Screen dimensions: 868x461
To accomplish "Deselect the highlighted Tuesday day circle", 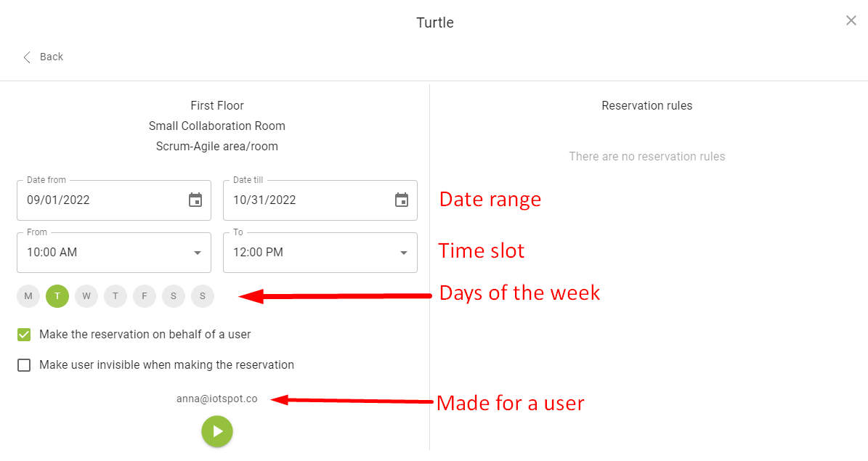I will 57,296.
